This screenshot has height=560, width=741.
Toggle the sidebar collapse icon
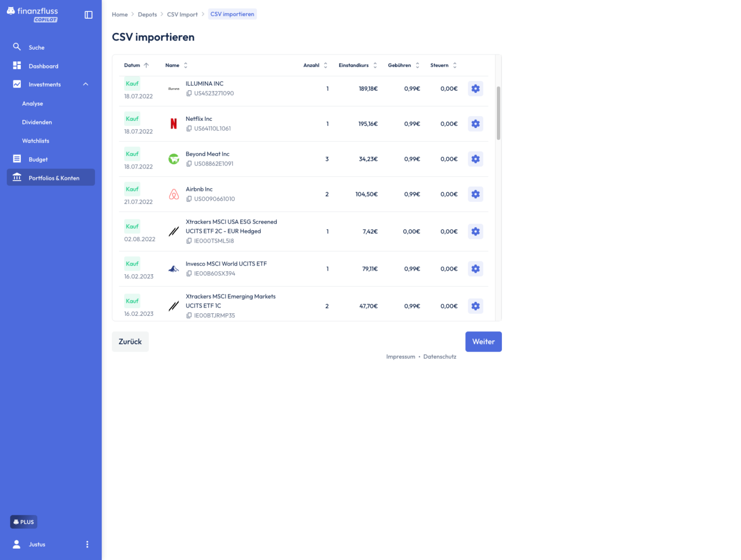(89, 15)
